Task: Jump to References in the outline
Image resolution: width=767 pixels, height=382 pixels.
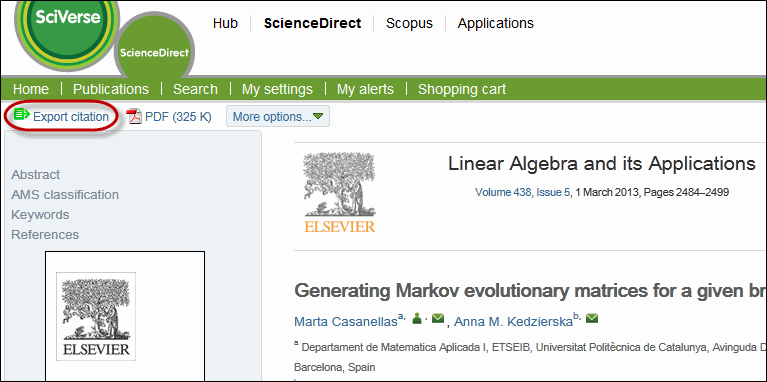Action: [45, 235]
